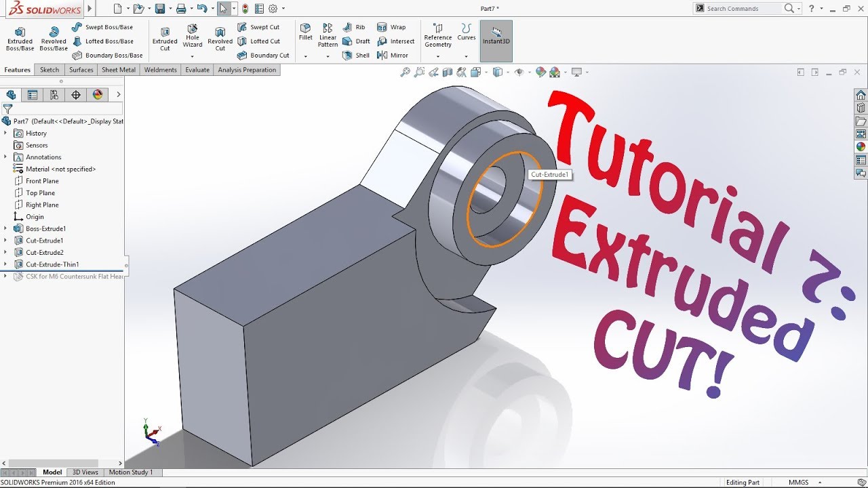Switch to PropertyManager tab
The width and height of the screenshot is (868, 488).
32,95
